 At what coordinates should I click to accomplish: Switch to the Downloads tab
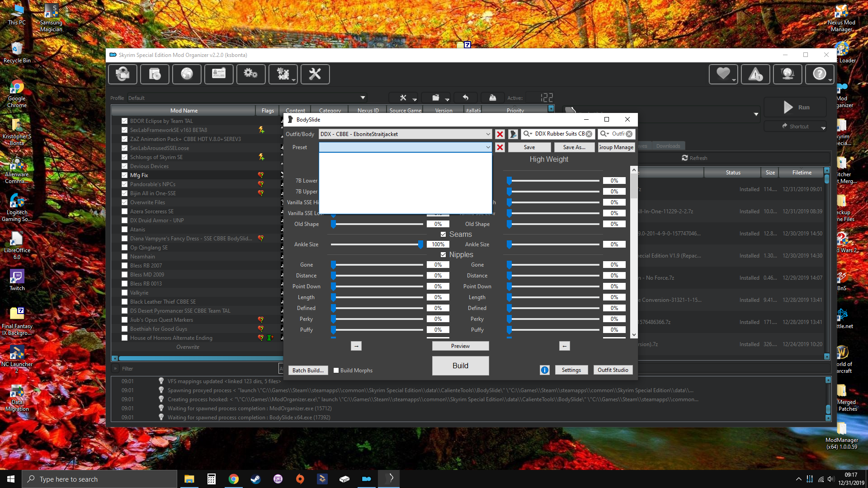[x=668, y=146]
